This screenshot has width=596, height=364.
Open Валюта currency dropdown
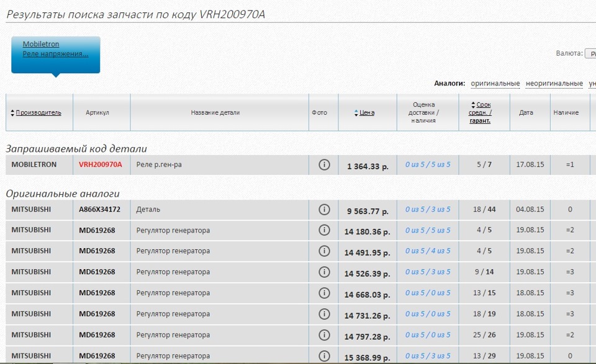click(590, 53)
